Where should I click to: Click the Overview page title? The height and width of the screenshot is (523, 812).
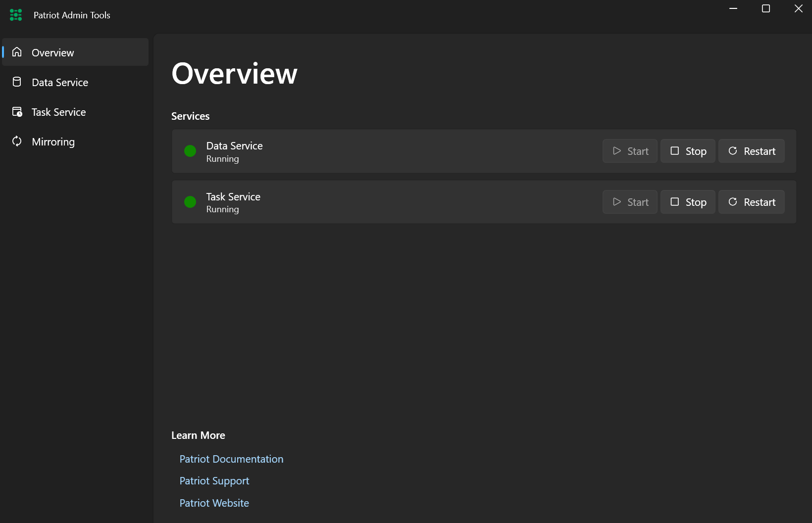tap(235, 74)
